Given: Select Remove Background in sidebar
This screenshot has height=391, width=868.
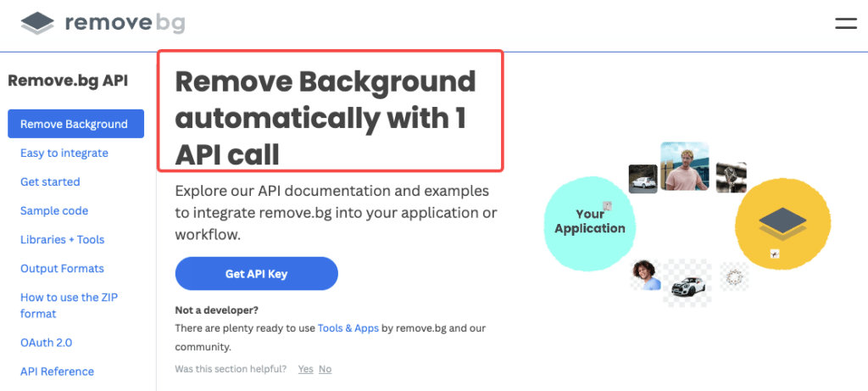Looking at the screenshot, I should 75,124.
